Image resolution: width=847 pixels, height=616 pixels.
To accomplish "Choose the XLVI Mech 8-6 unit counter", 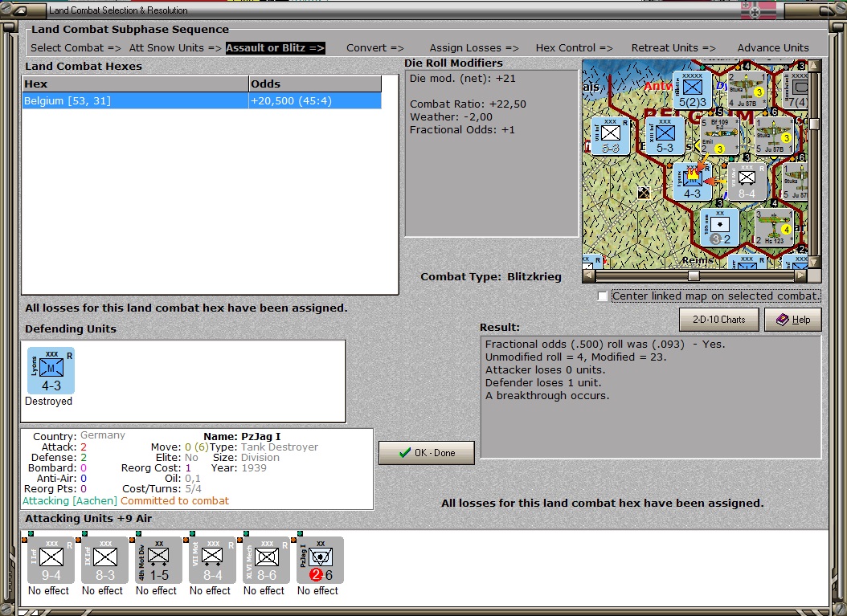I will coord(266,561).
